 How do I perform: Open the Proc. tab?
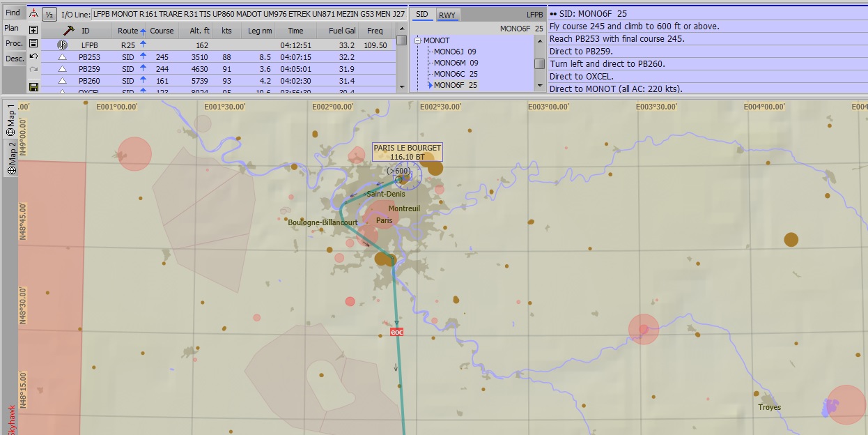(14, 43)
